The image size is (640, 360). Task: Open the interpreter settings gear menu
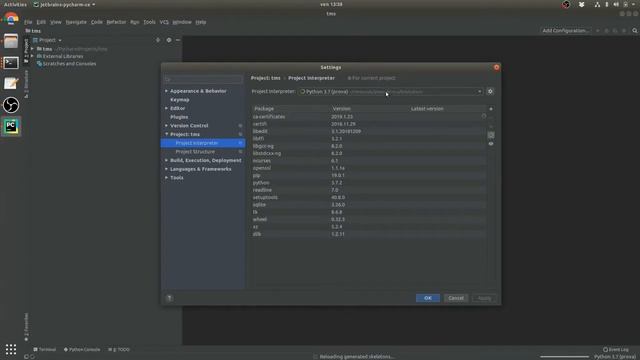[x=490, y=91]
